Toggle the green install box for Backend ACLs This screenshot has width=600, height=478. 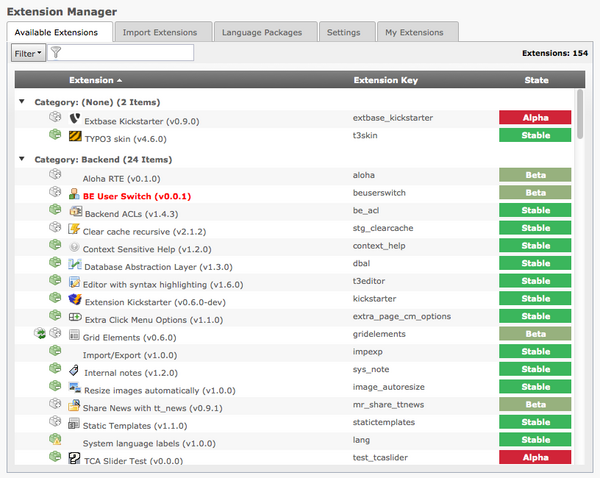[x=56, y=210]
